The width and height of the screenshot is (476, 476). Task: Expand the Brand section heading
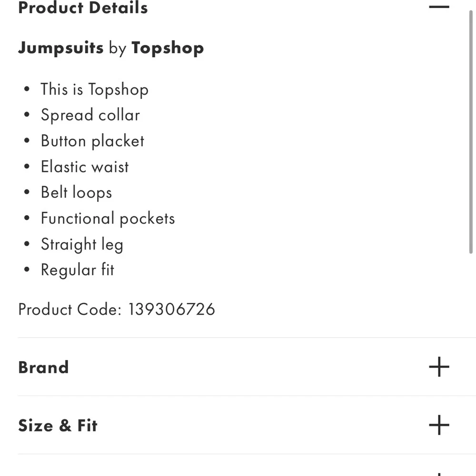click(44, 367)
